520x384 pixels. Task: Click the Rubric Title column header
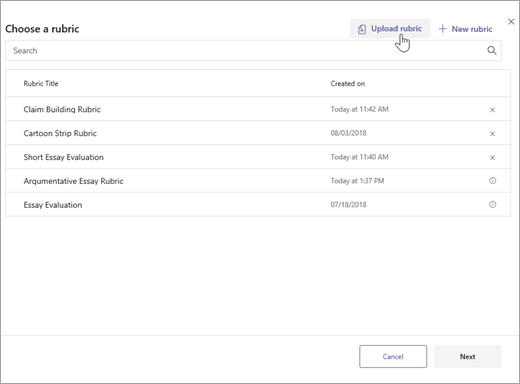(41, 83)
